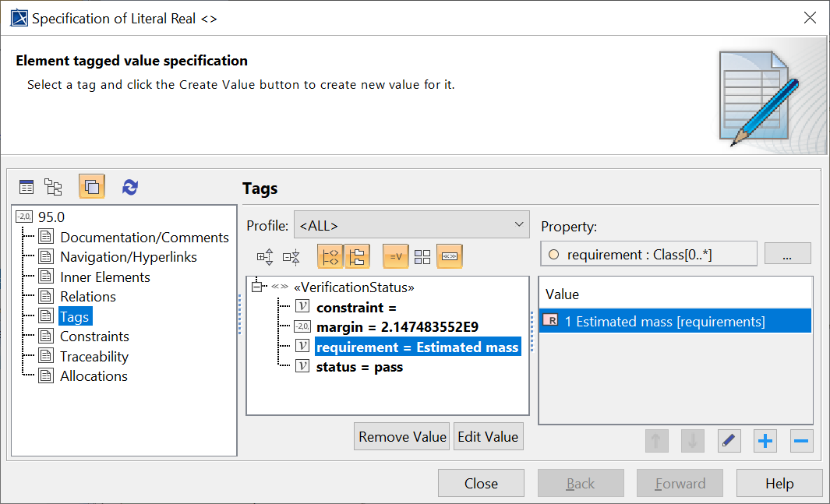Click the pencil edit value icon
The width and height of the screenshot is (830, 504).
pyautogui.click(x=729, y=441)
